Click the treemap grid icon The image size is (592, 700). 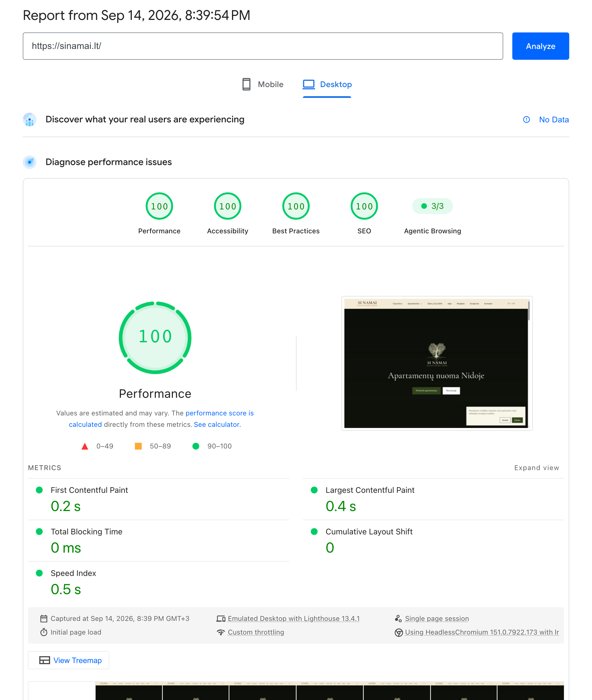44,660
